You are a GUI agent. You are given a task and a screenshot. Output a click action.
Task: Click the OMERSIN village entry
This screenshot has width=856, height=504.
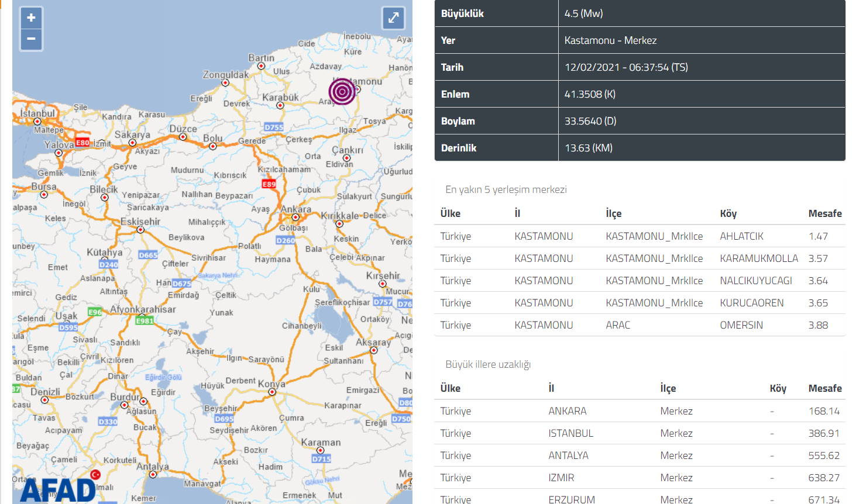click(x=741, y=325)
